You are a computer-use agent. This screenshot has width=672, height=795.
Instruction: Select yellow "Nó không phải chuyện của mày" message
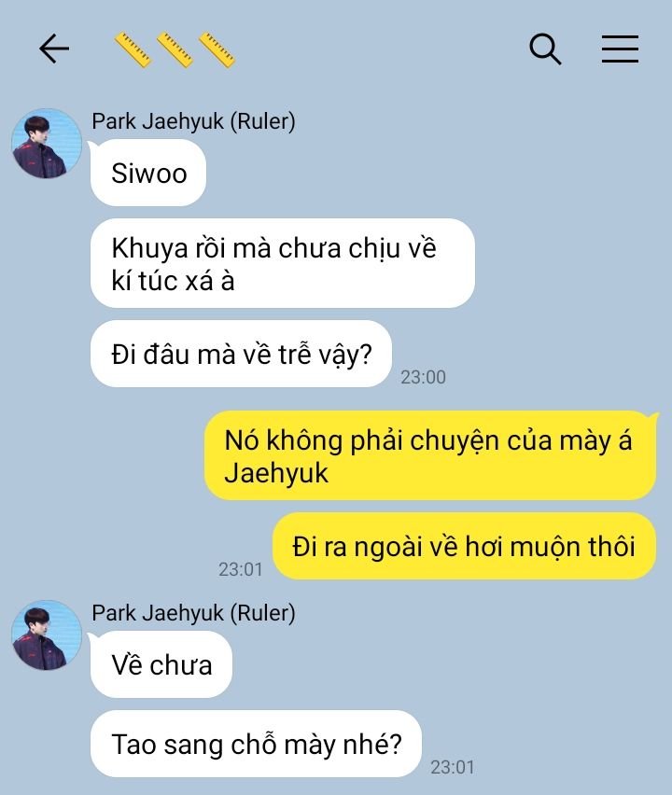pos(430,455)
